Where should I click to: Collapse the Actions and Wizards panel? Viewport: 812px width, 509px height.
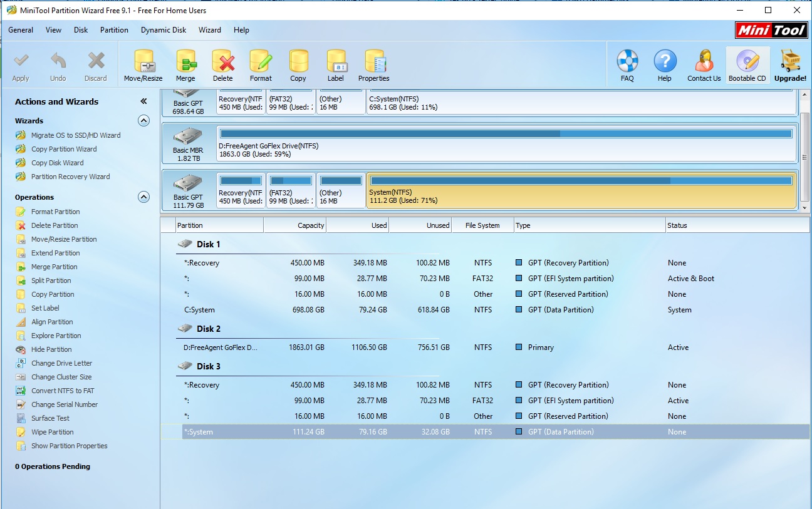[x=143, y=101]
